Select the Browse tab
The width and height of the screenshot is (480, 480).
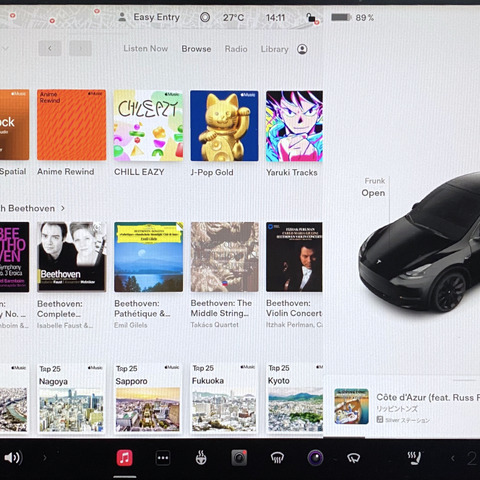(x=196, y=49)
